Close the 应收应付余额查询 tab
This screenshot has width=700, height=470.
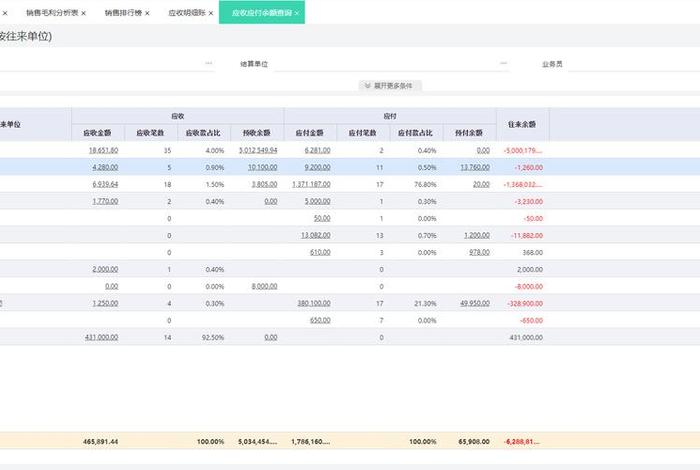point(297,13)
